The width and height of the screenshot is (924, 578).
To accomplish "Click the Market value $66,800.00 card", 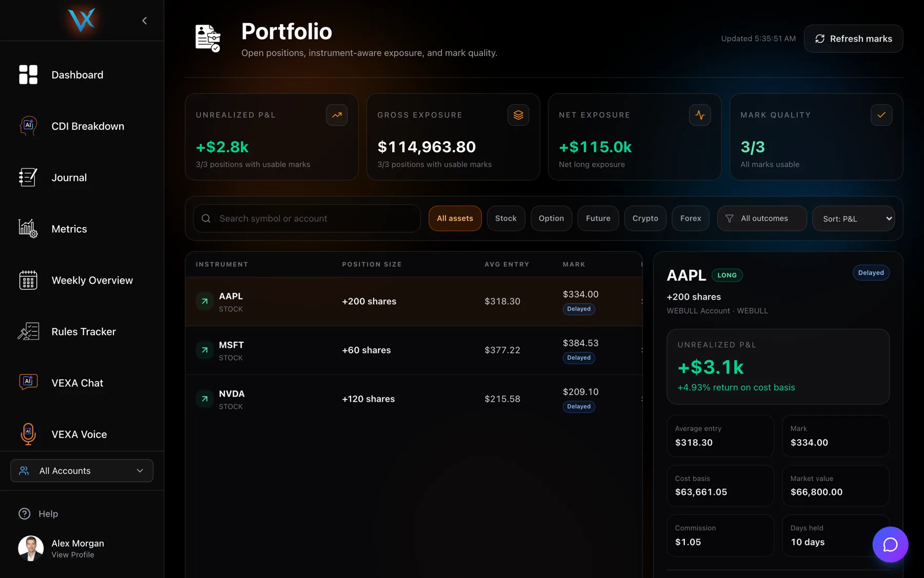I will 836,486.
